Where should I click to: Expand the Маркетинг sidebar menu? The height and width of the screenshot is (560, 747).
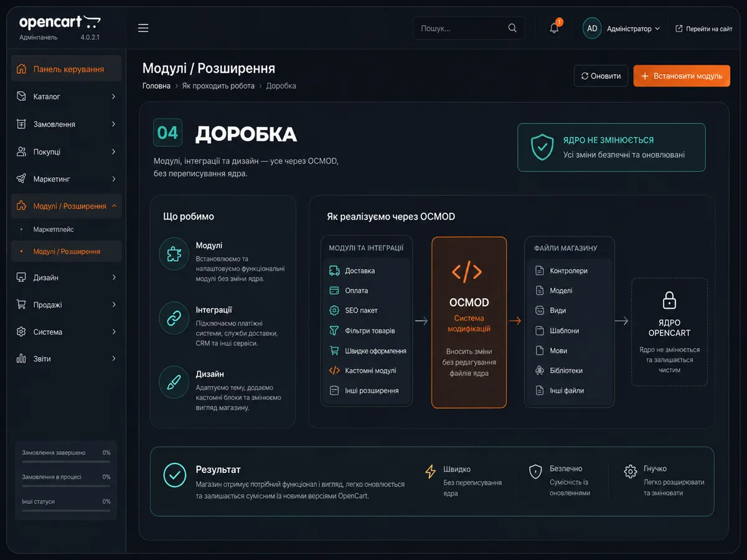pos(66,179)
